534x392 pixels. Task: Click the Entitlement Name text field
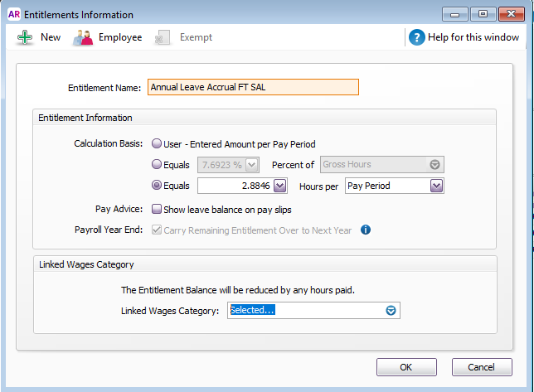tap(253, 87)
